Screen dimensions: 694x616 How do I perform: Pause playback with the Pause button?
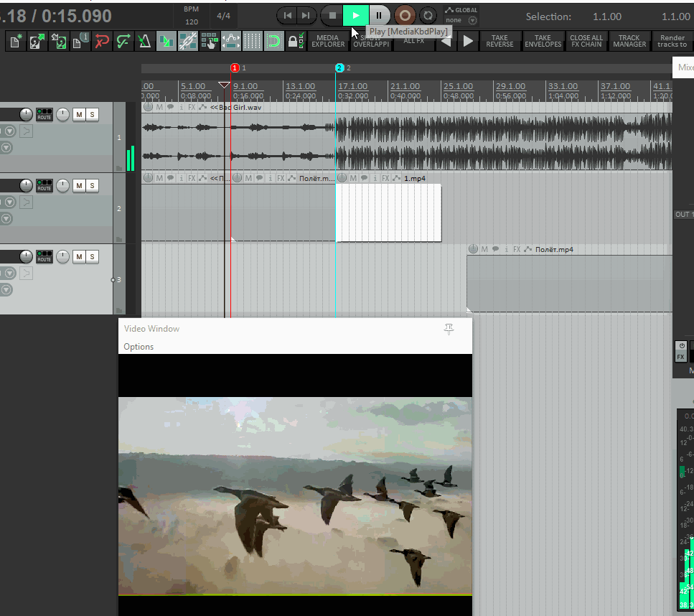tap(380, 15)
